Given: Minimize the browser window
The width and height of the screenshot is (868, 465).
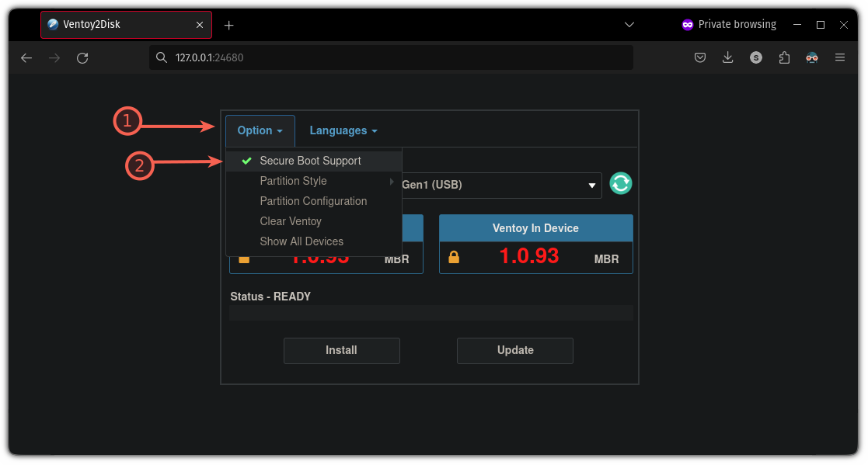Looking at the screenshot, I should point(797,25).
